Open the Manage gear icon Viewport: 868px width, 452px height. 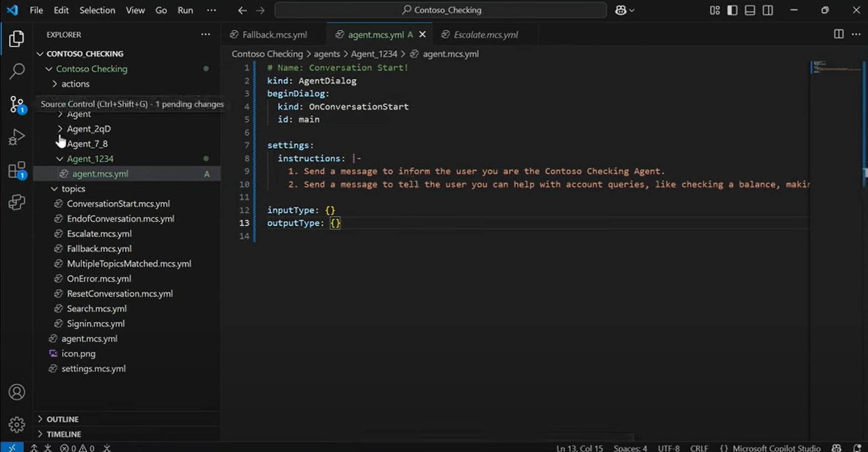17,424
